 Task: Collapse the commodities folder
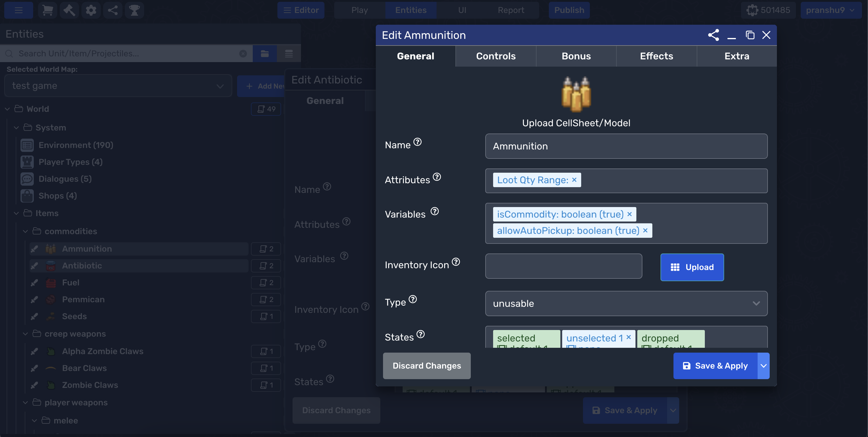click(x=25, y=231)
